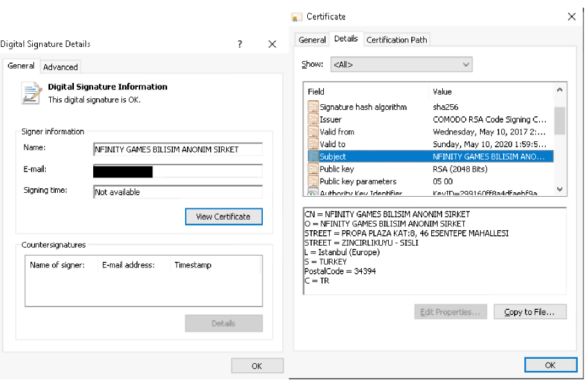This screenshot has width=588, height=387.
Task: Close the Certificate window
Action: 571,17
